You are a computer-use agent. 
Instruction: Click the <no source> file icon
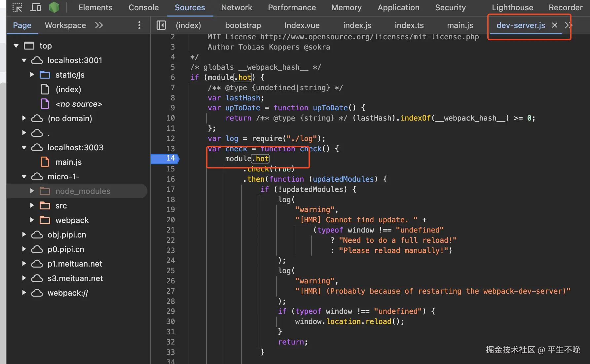tap(45, 104)
